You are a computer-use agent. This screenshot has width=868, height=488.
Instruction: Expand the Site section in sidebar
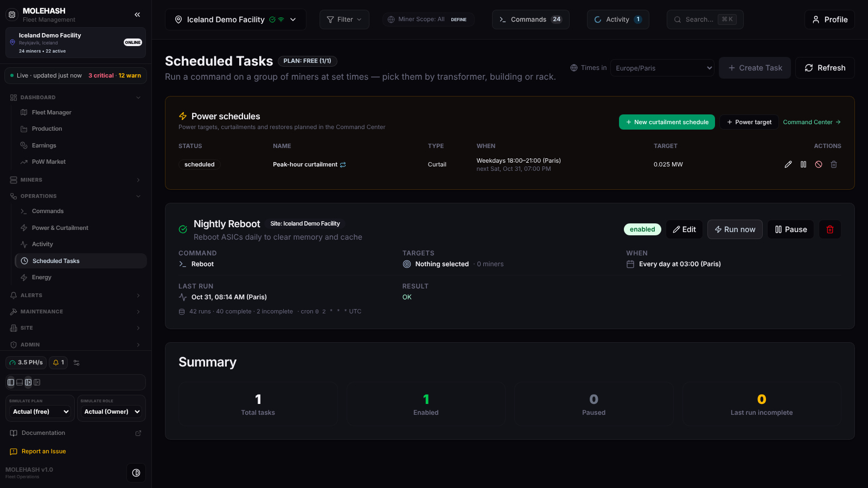[x=75, y=328]
